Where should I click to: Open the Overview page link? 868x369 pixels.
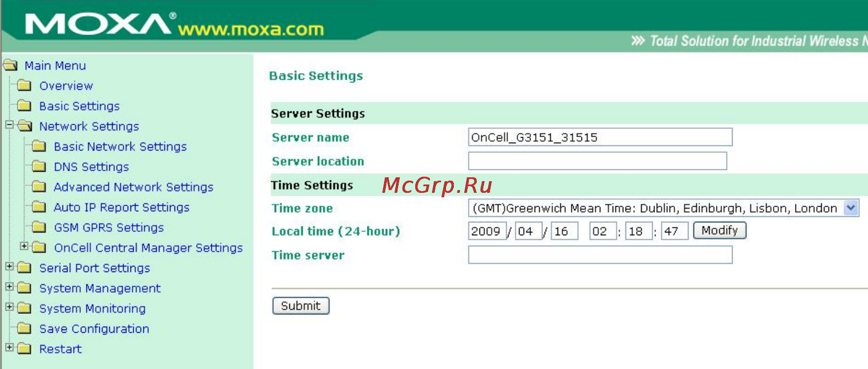point(66,86)
